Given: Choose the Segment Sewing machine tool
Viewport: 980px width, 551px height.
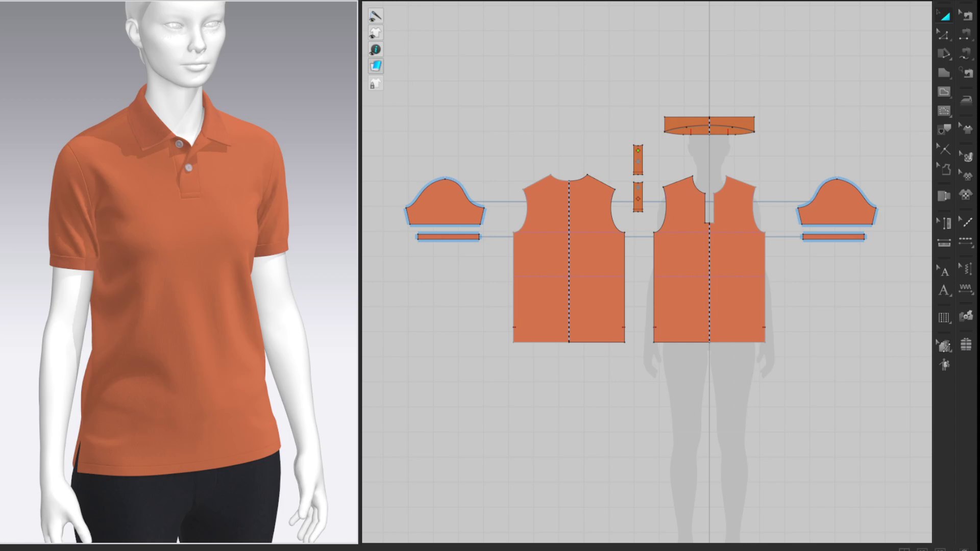Looking at the screenshot, I should pos(965,35).
